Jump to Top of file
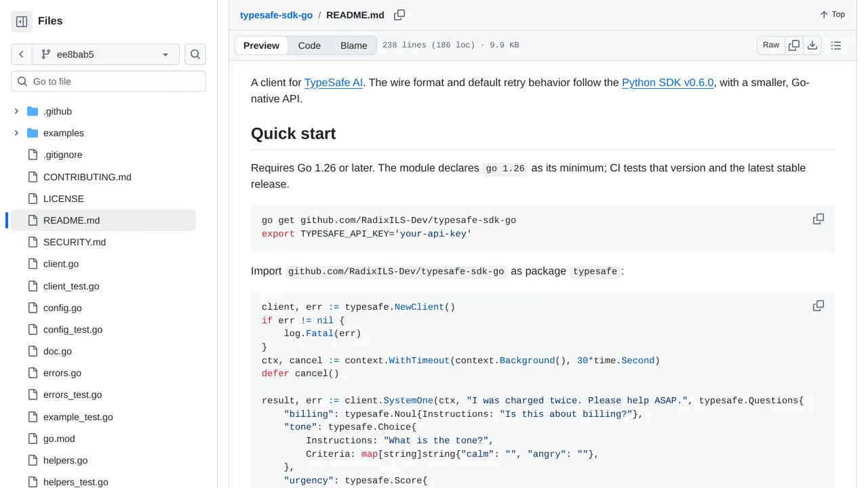 (x=832, y=14)
